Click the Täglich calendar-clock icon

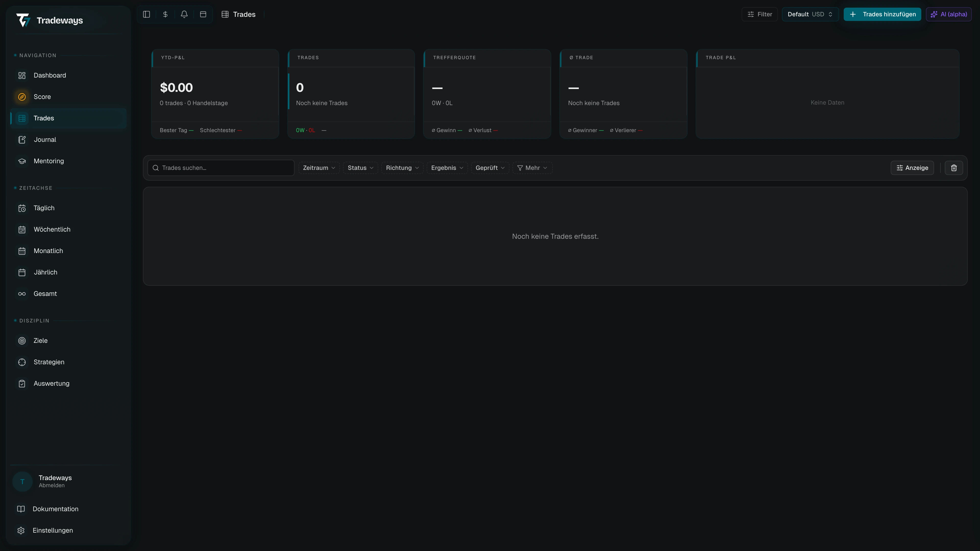(22, 208)
